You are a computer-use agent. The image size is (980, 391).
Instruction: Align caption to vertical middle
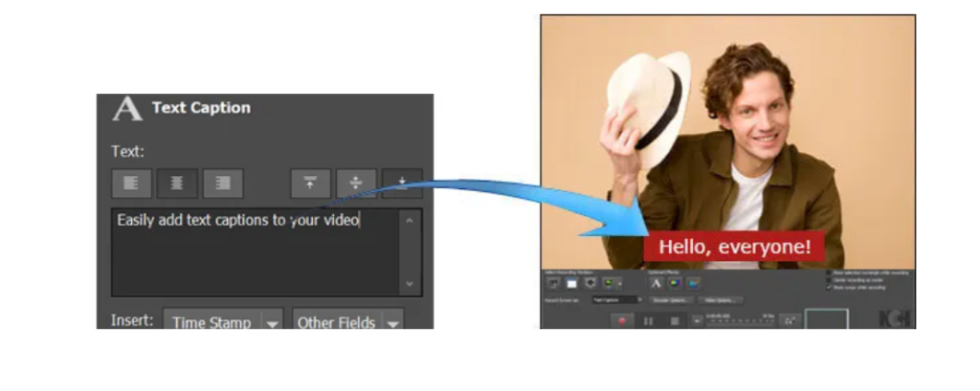click(x=356, y=183)
